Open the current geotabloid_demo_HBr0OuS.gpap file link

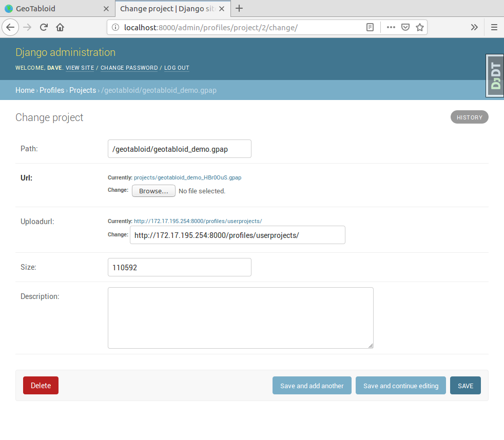[187, 177]
